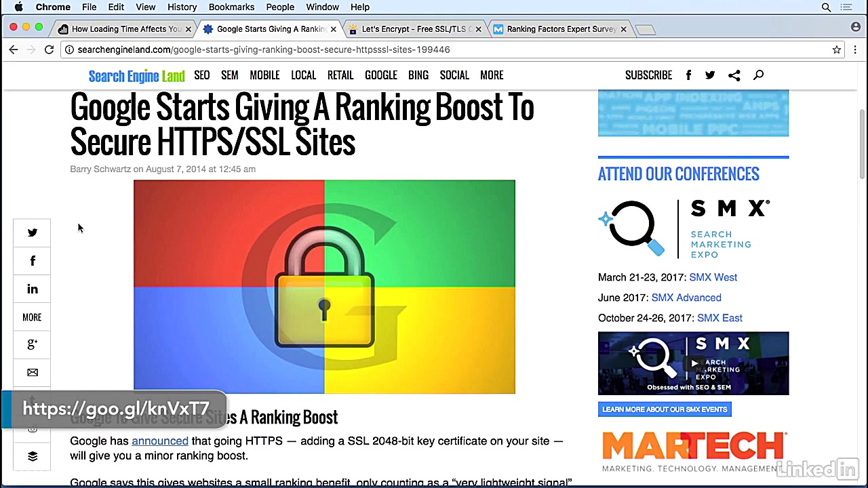The width and height of the screenshot is (868, 488).
Task: Click Learn More About Our SMX Events
Action: click(x=665, y=409)
